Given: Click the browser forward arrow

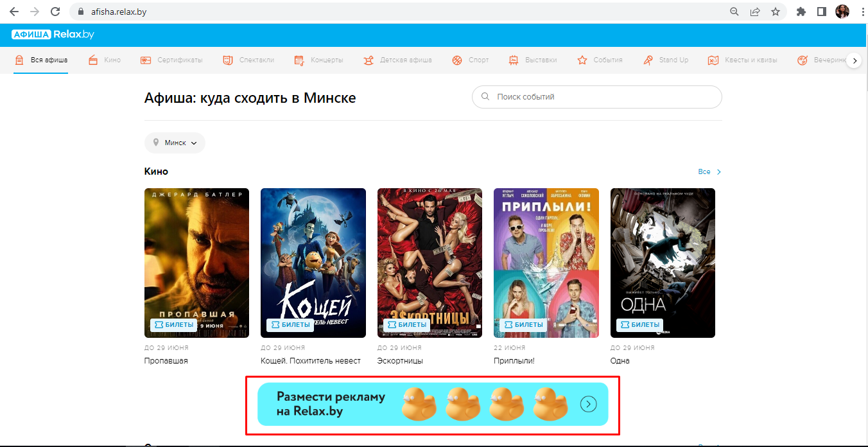Looking at the screenshot, I should coord(35,12).
